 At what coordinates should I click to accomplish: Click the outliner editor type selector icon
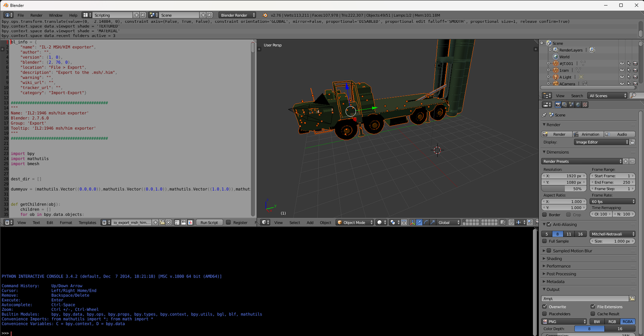pos(547,96)
